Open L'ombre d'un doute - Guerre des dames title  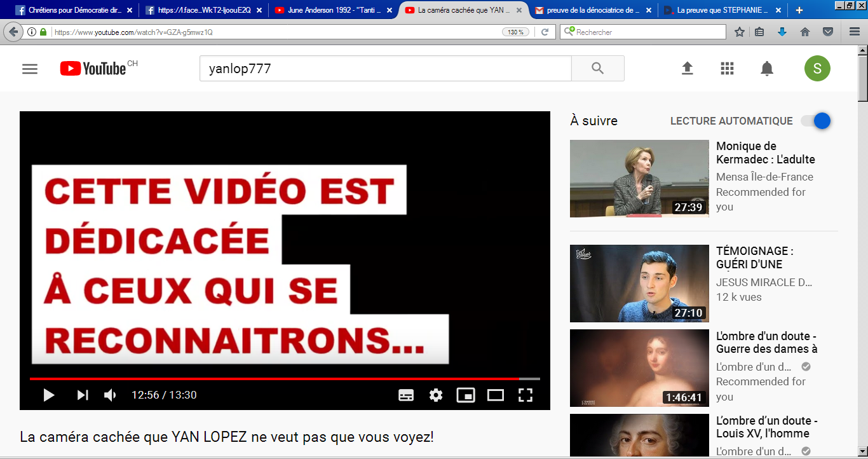767,342
